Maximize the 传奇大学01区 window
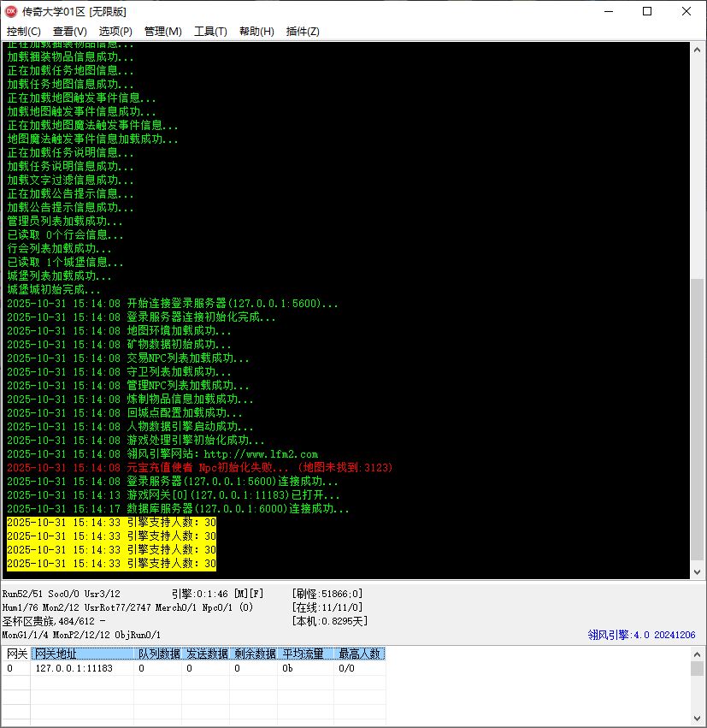The width and height of the screenshot is (707, 728). [x=647, y=11]
